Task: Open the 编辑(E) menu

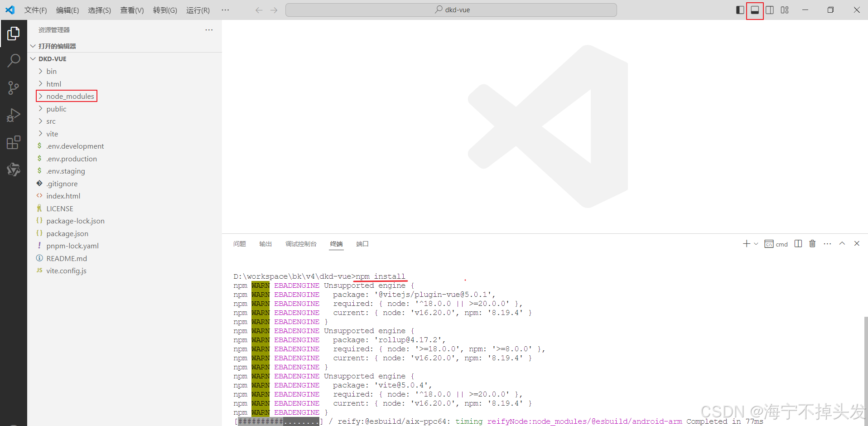Action: [x=68, y=10]
